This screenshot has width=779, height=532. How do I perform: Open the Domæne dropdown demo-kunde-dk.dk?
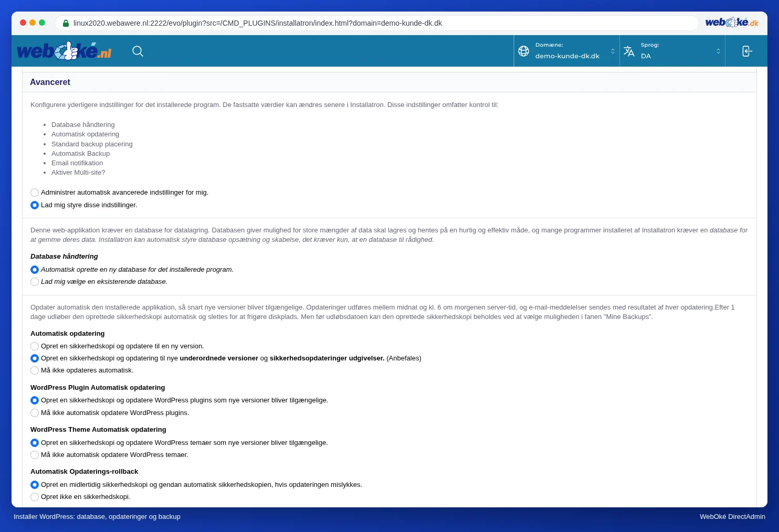pyautogui.click(x=567, y=51)
